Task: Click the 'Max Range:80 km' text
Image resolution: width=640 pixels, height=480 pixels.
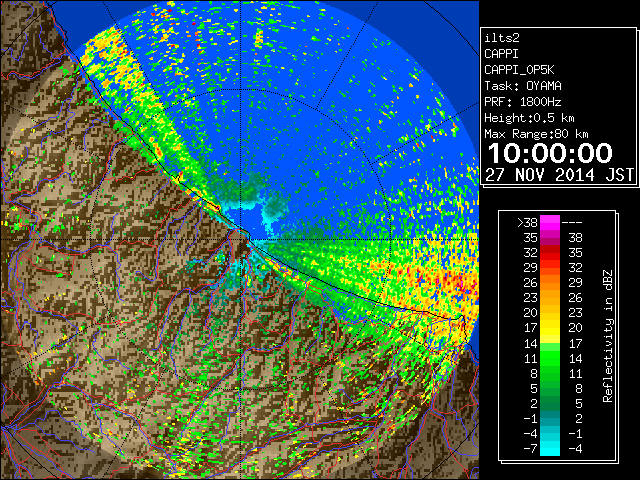Action: (536, 134)
